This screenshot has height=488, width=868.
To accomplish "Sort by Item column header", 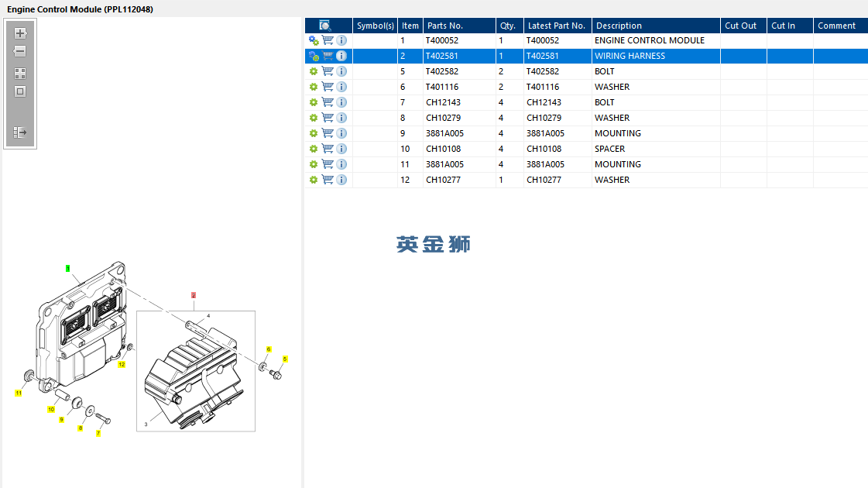I will coord(410,26).
